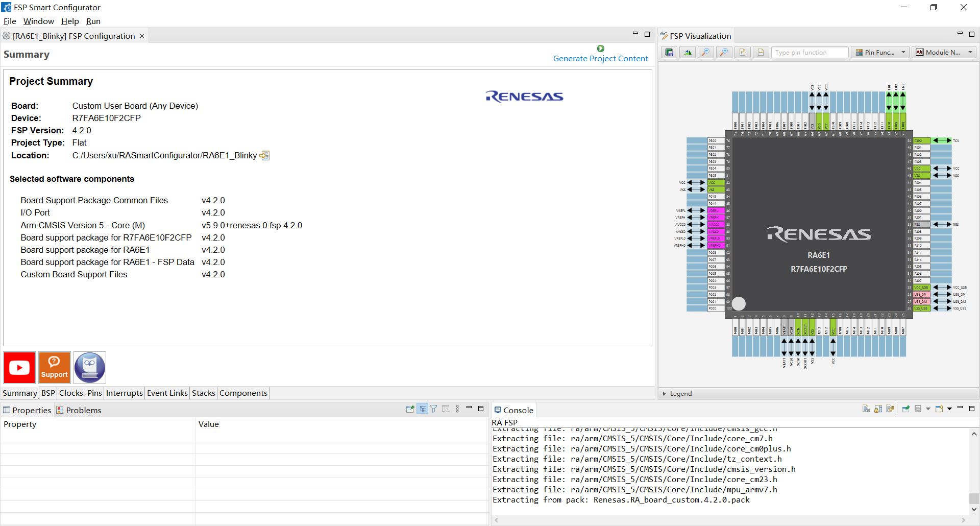Open the YouTube video link icon
Image resolution: width=980 pixels, height=526 pixels.
tap(19, 368)
